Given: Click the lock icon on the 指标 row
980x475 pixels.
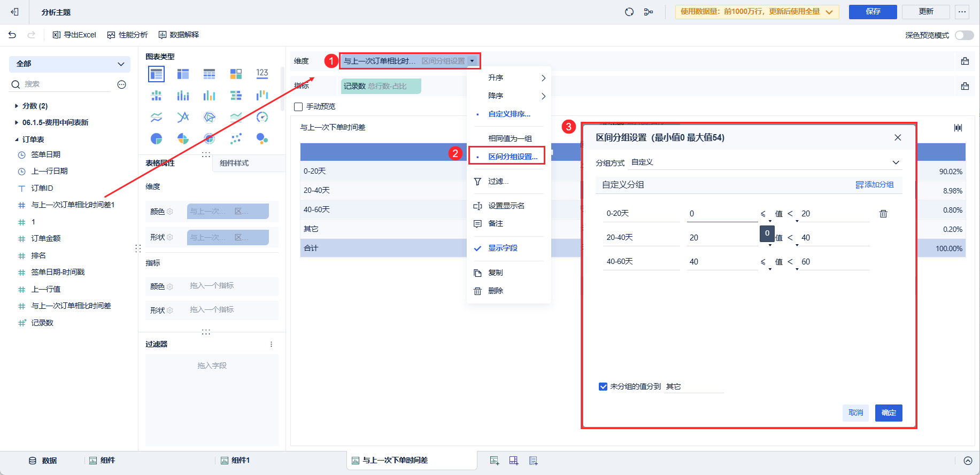Looking at the screenshot, I should pyautogui.click(x=965, y=86).
